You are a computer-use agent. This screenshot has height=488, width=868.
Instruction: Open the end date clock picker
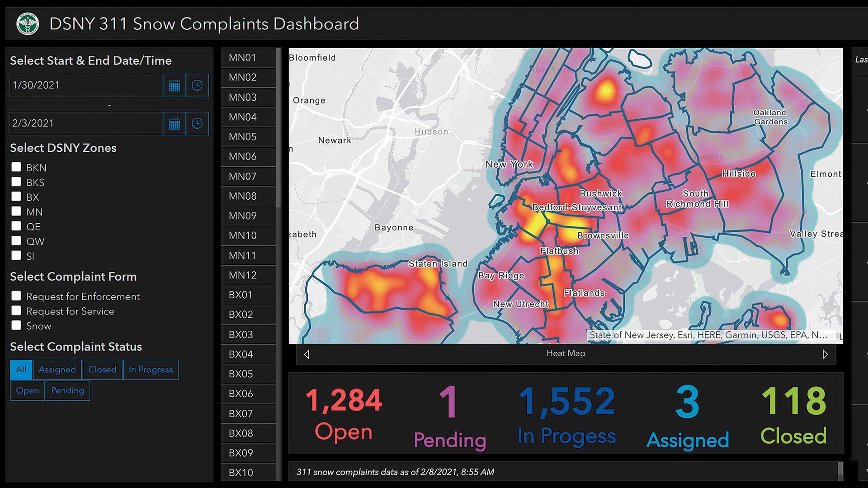click(197, 123)
